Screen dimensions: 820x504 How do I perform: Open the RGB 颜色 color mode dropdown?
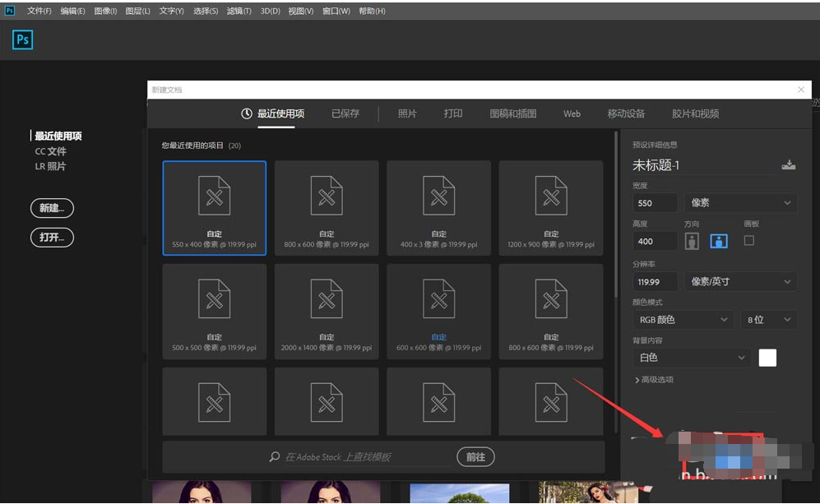click(x=683, y=319)
